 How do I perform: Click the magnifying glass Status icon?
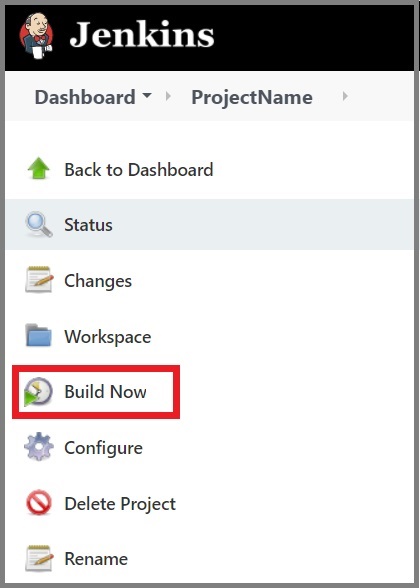point(39,225)
